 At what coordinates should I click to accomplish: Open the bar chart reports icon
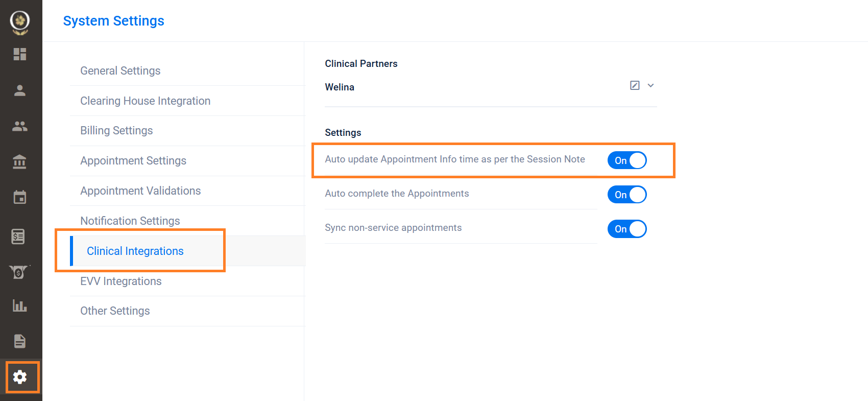click(x=20, y=305)
